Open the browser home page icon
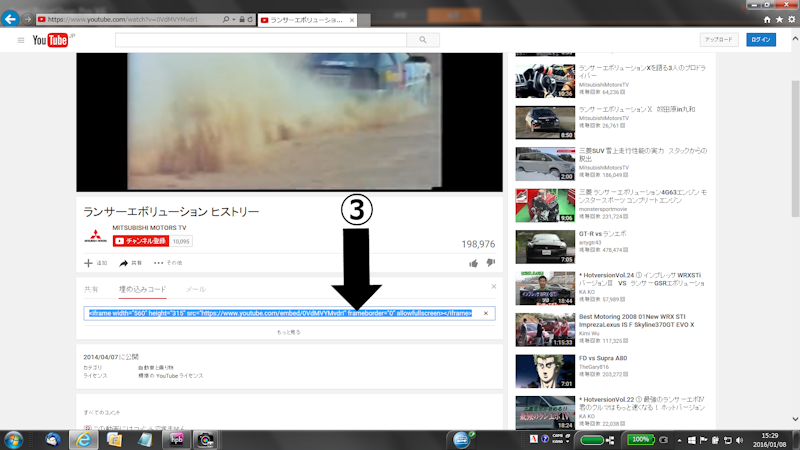The height and width of the screenshot is (450, 800). [767, 19]
